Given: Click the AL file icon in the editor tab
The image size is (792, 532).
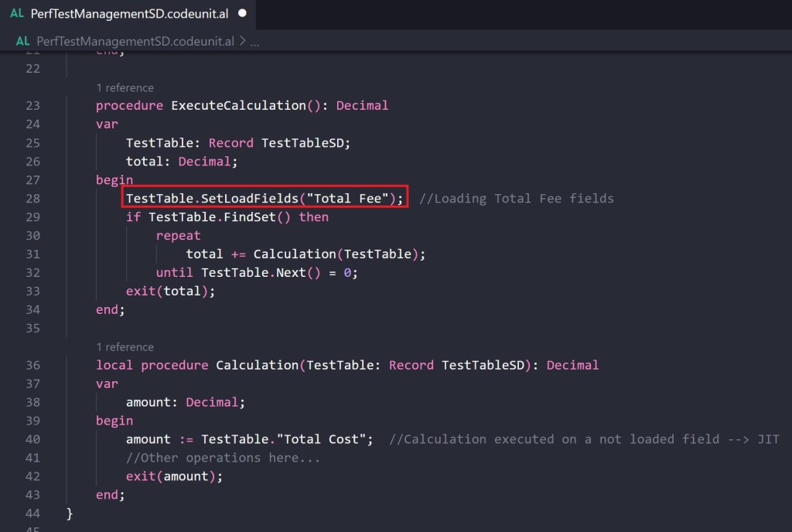Looking at the screenshot, I should [x=17, y=14].
